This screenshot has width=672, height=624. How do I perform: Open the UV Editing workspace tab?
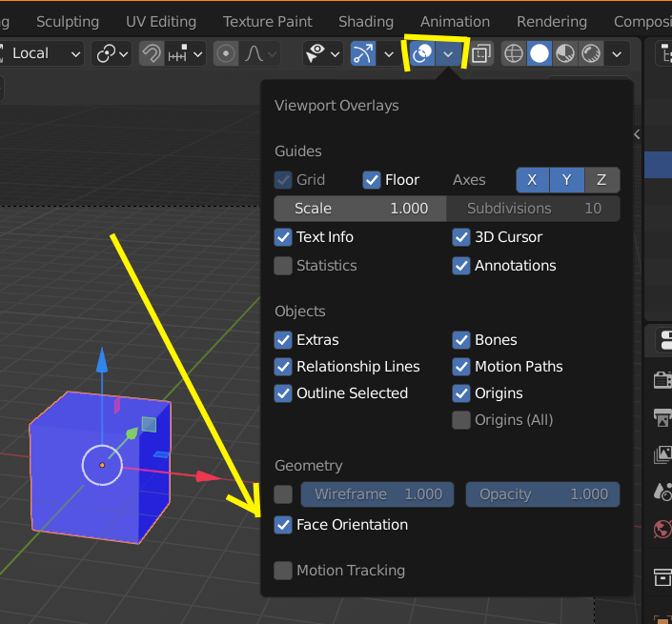(x=161, y=22)
